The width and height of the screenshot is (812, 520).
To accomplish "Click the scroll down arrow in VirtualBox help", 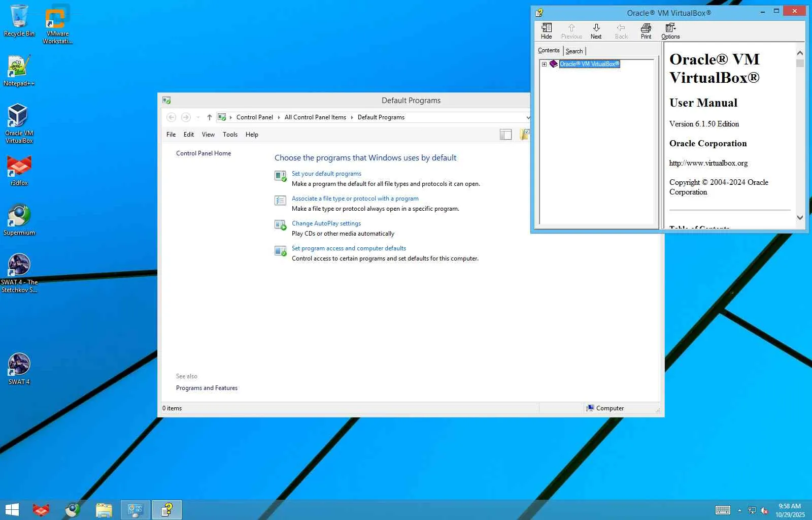I will coord(800,217).
